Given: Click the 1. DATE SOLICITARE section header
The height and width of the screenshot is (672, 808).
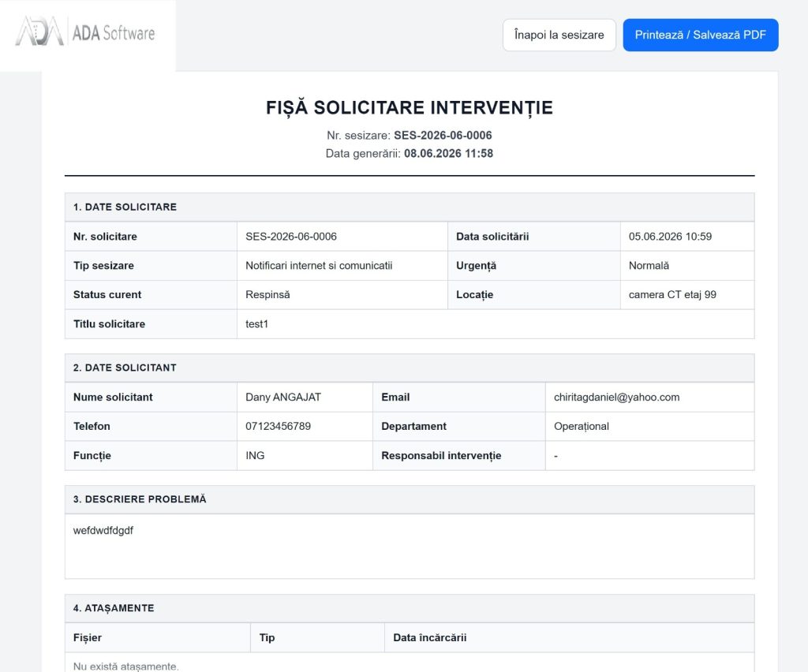Looking at the screenshot, I should coord(410,207).
